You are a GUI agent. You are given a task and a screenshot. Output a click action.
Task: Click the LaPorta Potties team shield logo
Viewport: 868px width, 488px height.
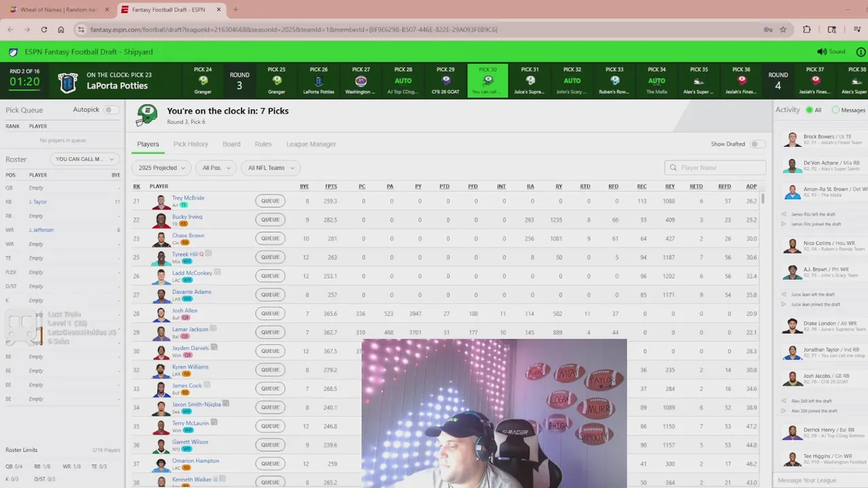tap(68, 82)
